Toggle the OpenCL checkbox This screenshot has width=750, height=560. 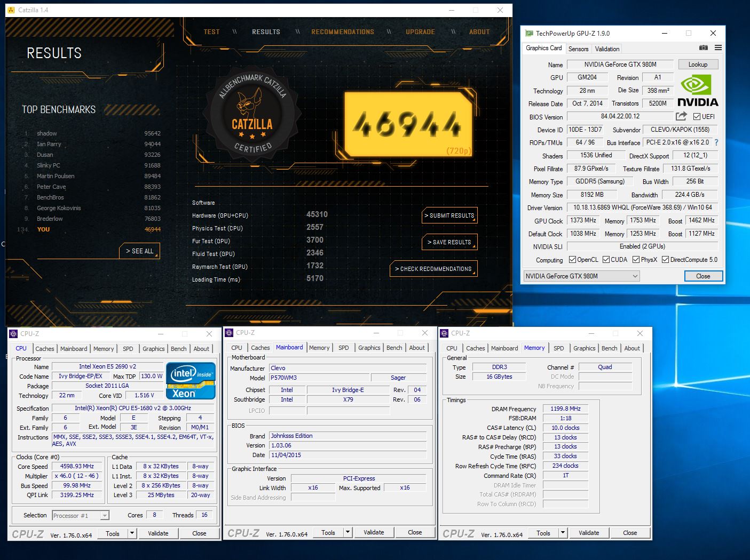572,260
